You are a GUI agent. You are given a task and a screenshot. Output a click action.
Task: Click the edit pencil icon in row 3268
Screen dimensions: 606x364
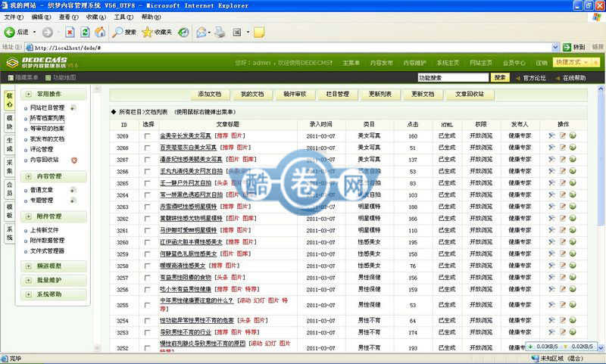point(563,148)
